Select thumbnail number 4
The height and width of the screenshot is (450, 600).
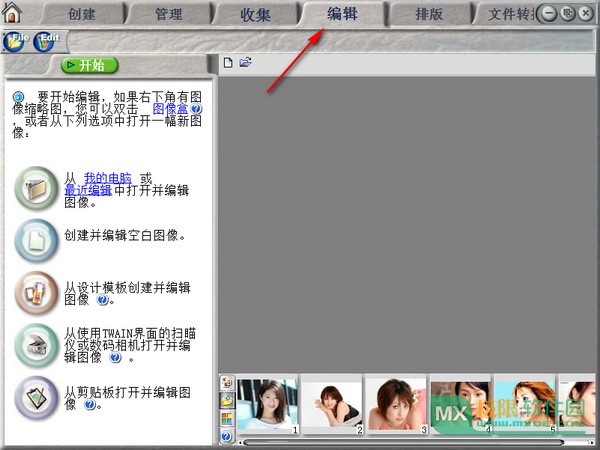coord(461,406)
